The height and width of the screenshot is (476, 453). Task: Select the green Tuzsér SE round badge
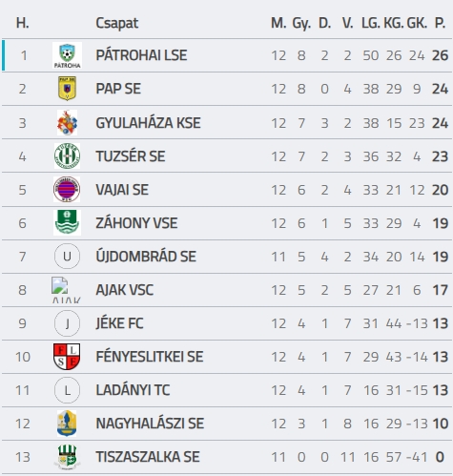pos(67,156)
